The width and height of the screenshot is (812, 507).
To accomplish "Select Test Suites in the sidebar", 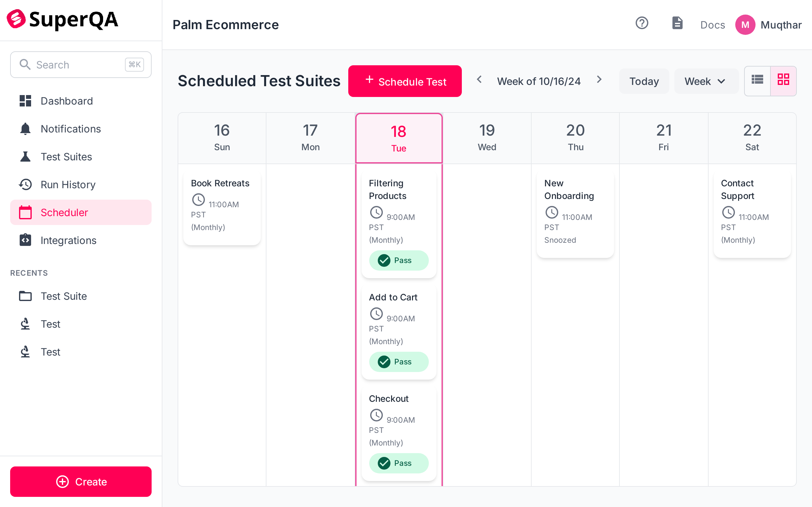I will pos(66,157).
